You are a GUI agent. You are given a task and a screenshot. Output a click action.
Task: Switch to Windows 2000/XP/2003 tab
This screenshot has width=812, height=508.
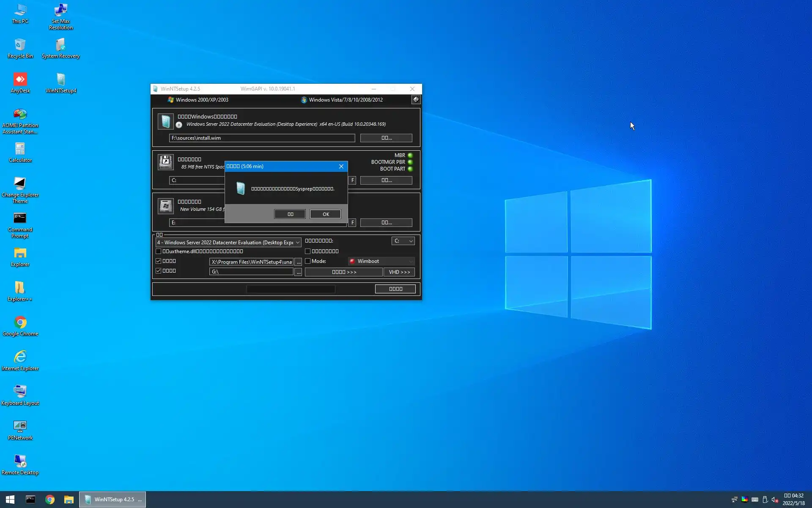click(198, 100)
